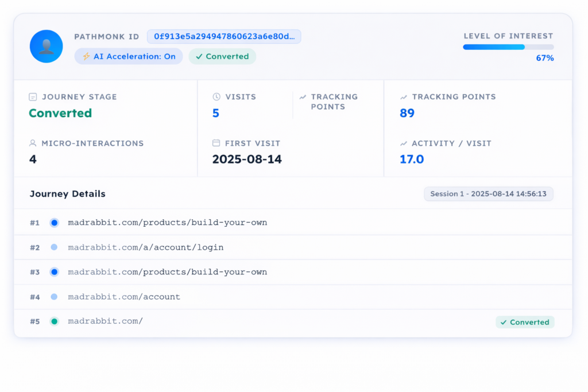Click the calendar icon beside First Visit

216,143
